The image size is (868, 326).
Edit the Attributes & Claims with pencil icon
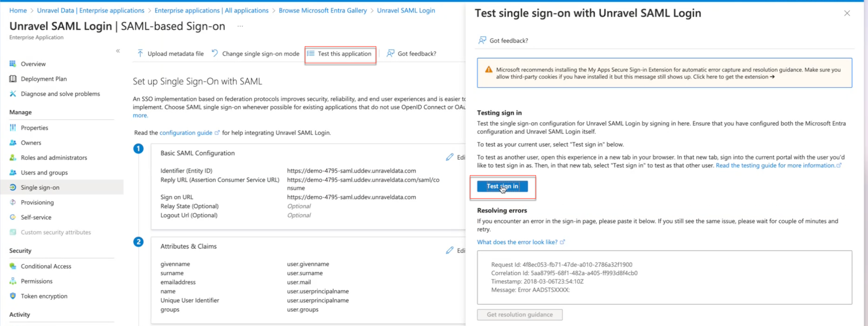(x=450, y=250)
